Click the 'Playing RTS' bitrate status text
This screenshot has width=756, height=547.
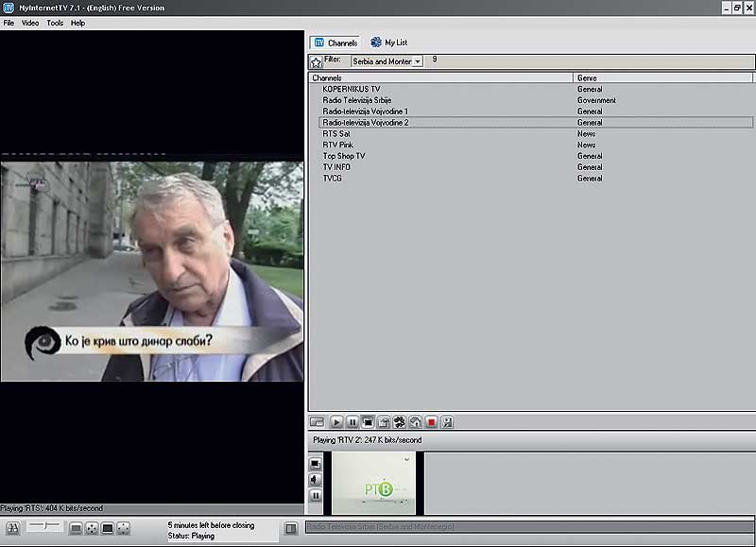52,508
